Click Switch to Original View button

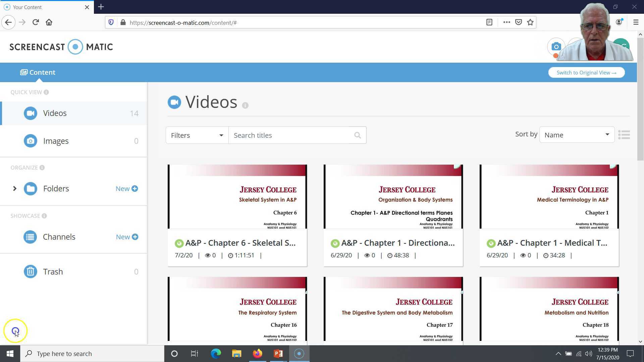tap(586, 72)
